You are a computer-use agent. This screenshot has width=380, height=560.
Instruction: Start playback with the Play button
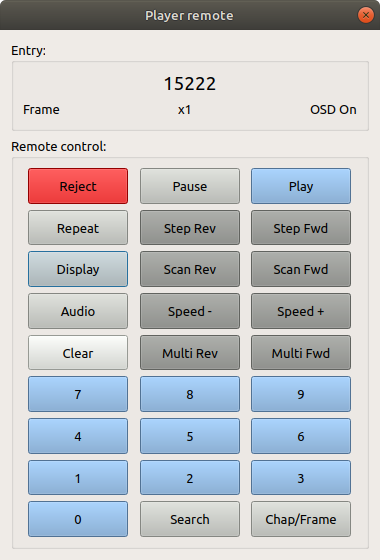[x=301, y=186]
